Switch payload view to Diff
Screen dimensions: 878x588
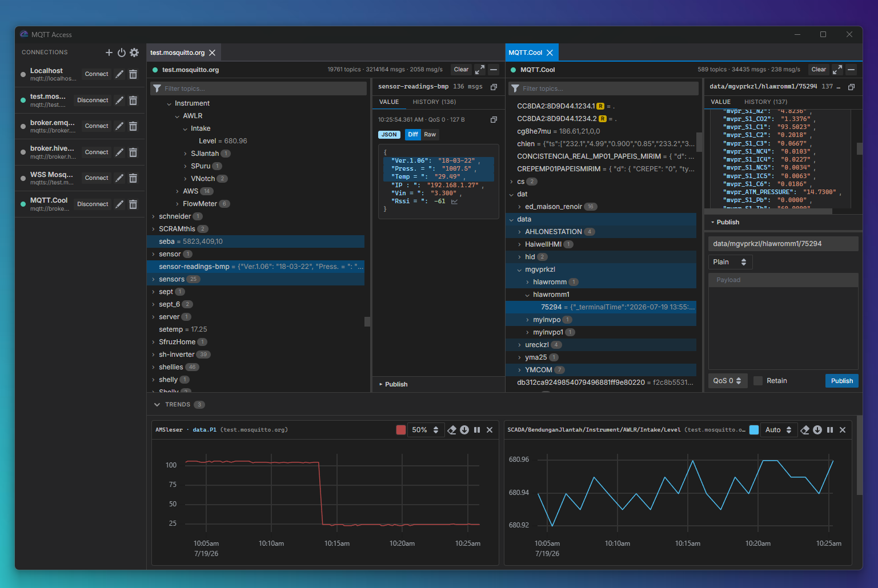tap(413, 135)
